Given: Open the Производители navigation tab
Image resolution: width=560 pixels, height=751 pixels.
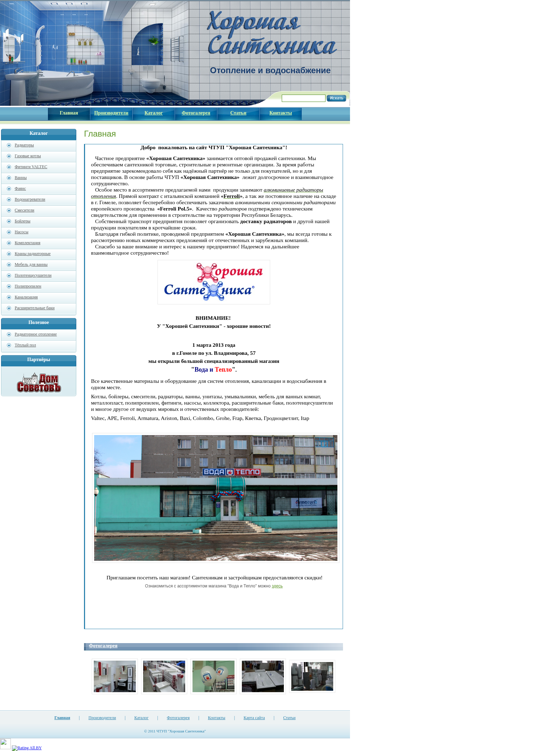Looking at the screenshot, I should tap(111, 113).
